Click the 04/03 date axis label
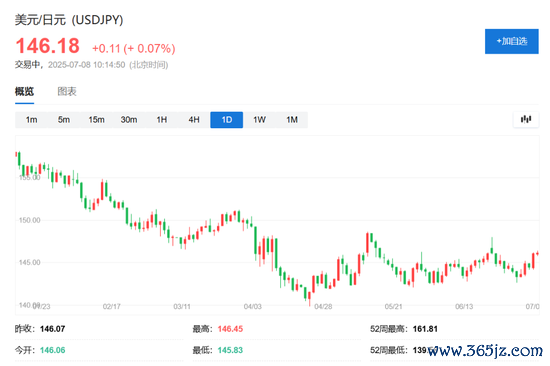Viewport: 550px width, 366px height. coord(253,307)
